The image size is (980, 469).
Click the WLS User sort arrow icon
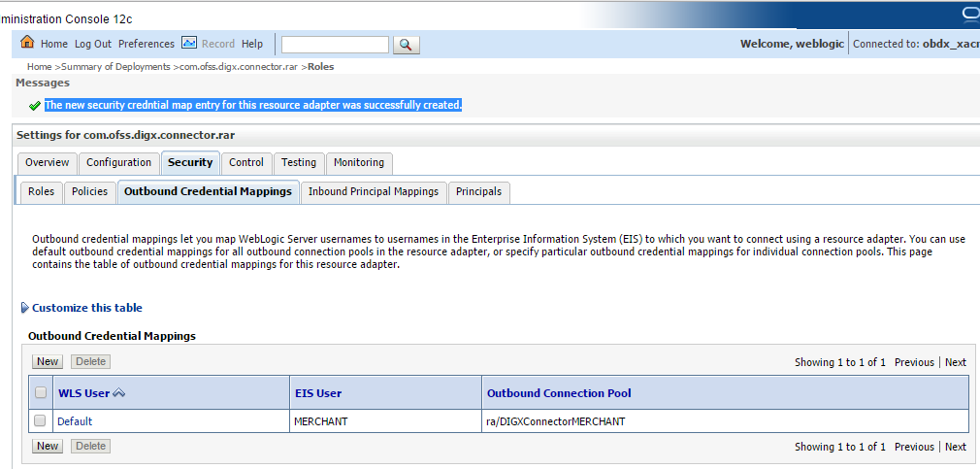tap(118, 393)
